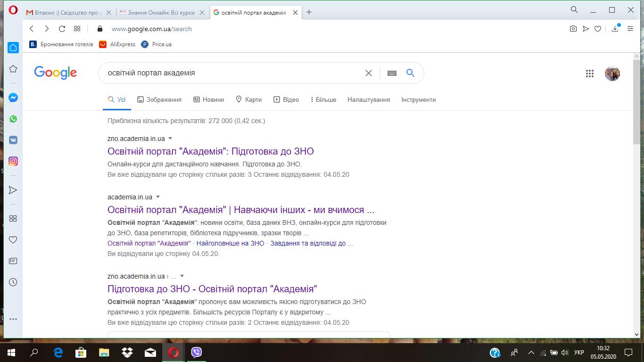The height and width of the screenshot is (362, 644).
Task: Close the Знання Онлайн tab
Action: (203, 13)
